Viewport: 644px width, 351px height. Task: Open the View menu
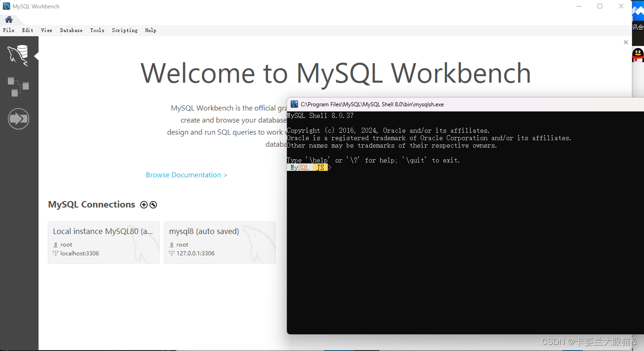(47, 30)
